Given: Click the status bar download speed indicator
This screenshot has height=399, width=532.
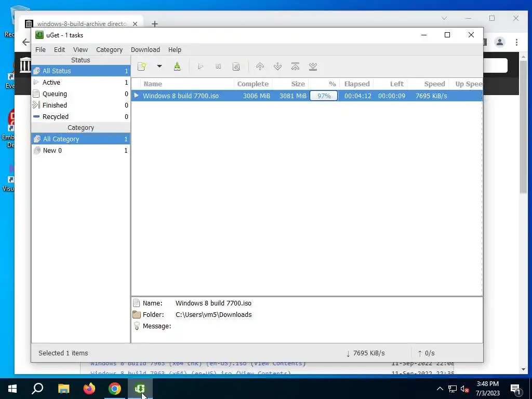Looking at the screenshot, I should (x=365, y=353).
